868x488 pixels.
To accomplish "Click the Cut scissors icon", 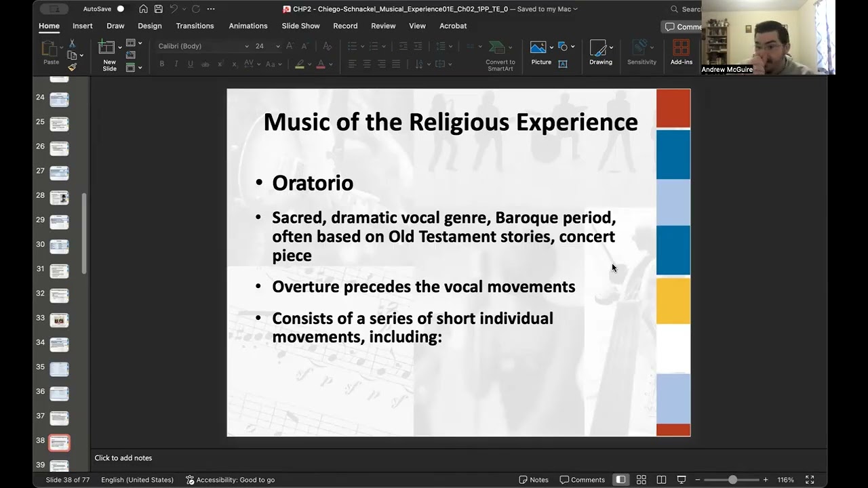I will 72,43.
